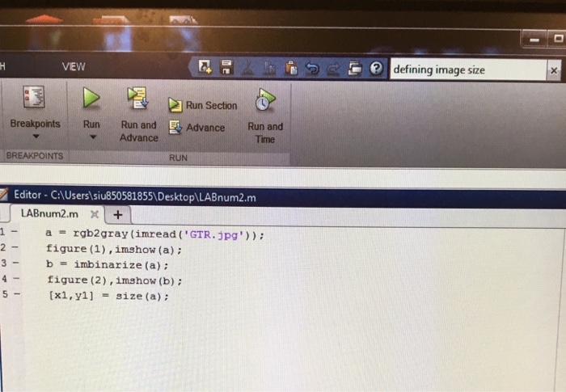Click the documentation search field
Viewport: 566px width, 392px height.
click(x=468, y=70)
